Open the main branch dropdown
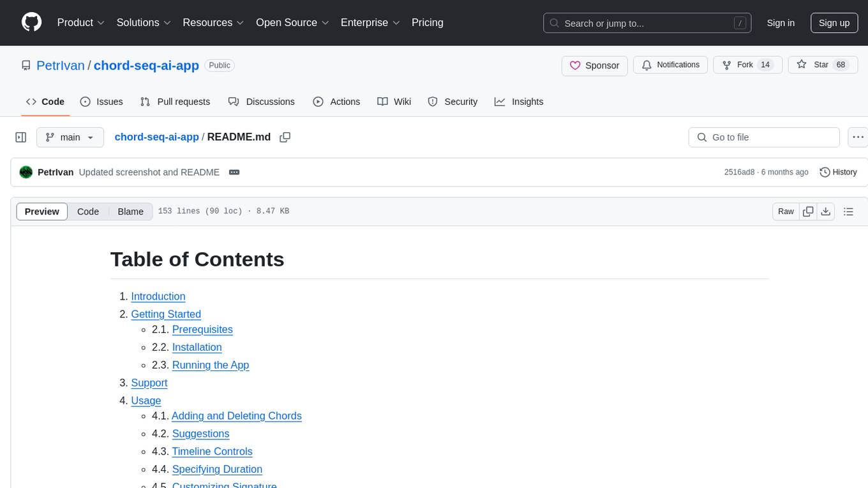 pos(70,137)
